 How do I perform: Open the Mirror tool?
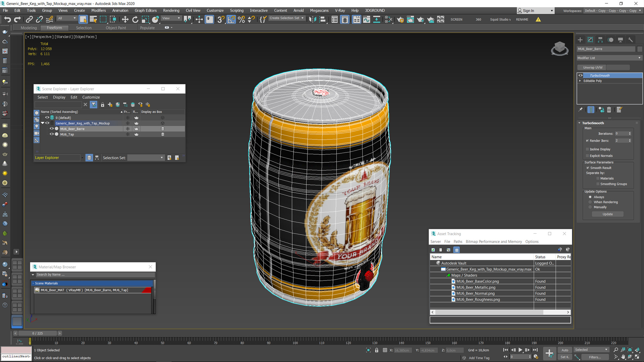[x=313, y=19]
